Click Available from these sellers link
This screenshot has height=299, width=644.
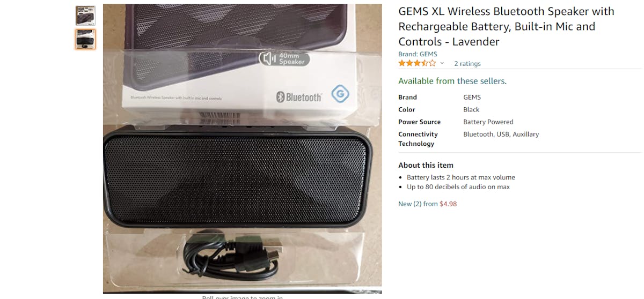click(x=452, y=81)
